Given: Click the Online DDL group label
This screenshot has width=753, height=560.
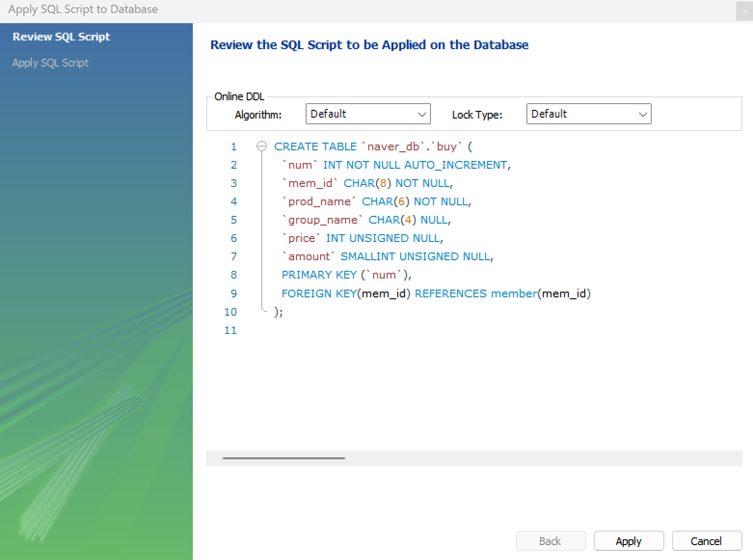Looking at the screenshot, I should [x=239, y=96].
